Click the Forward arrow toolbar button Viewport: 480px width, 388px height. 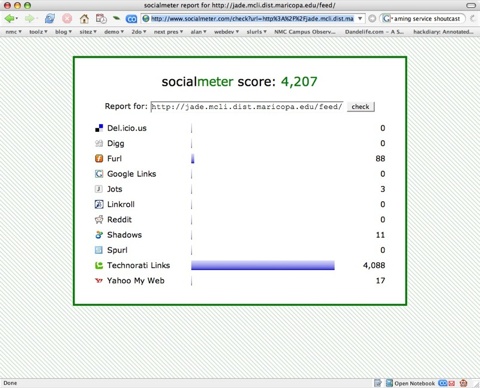tap(30, 19)
